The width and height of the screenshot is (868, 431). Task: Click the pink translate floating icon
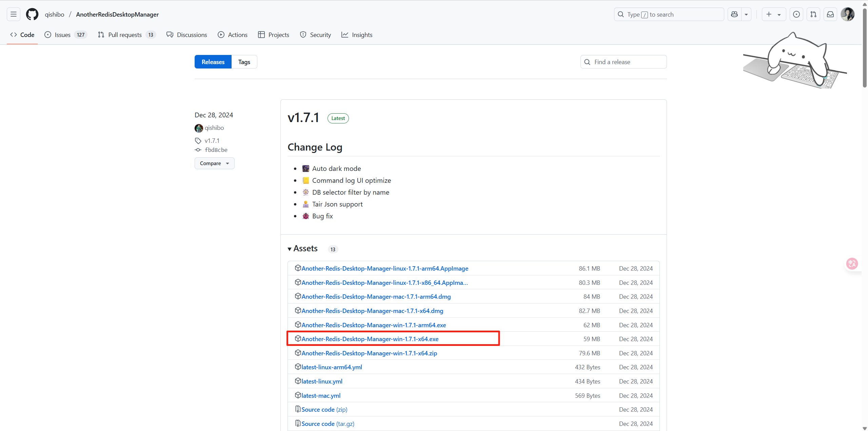(852, 263)
